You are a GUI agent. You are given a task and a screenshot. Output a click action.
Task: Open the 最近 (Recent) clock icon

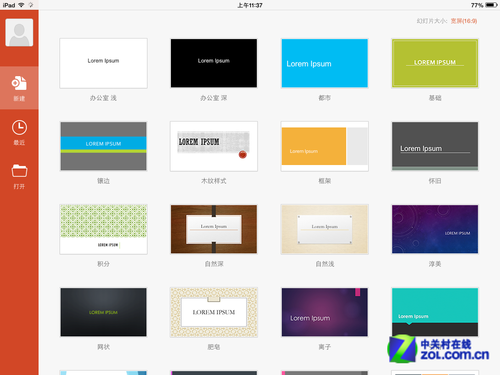pyautogui.click(x=19, y=127)
